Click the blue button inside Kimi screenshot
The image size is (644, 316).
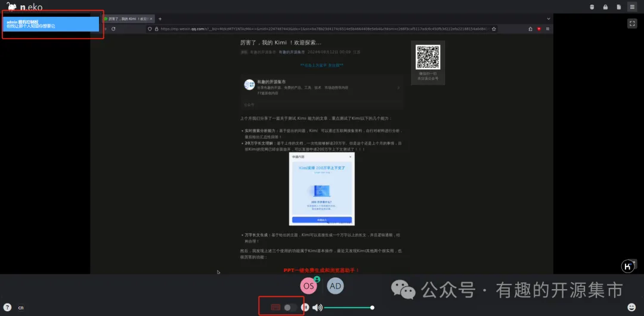tap(322, 220)
